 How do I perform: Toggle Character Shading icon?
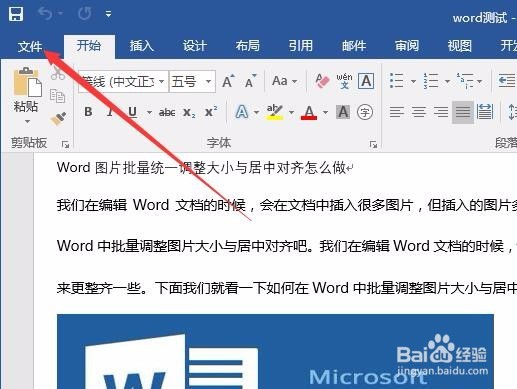(x=343, y=112)
